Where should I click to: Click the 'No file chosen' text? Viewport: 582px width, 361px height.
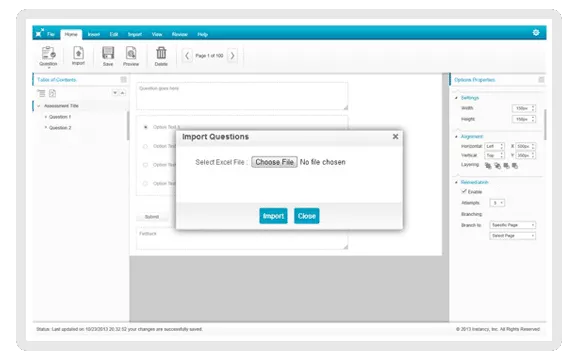[323, 162]
